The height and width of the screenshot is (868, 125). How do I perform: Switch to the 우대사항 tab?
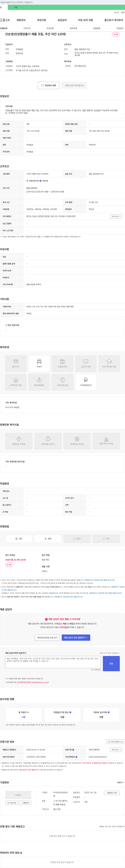[x=50, y=28]
